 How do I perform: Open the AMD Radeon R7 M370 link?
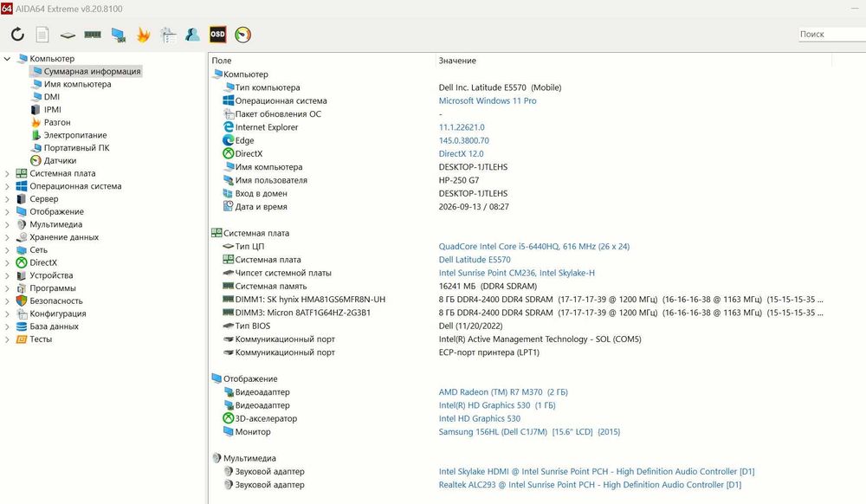(x=503, y=392)
